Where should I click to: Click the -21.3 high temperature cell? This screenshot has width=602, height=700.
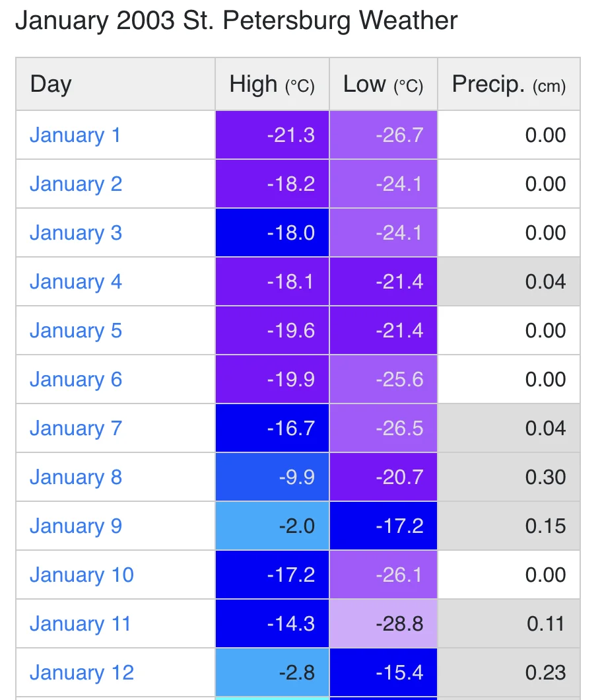272,135
